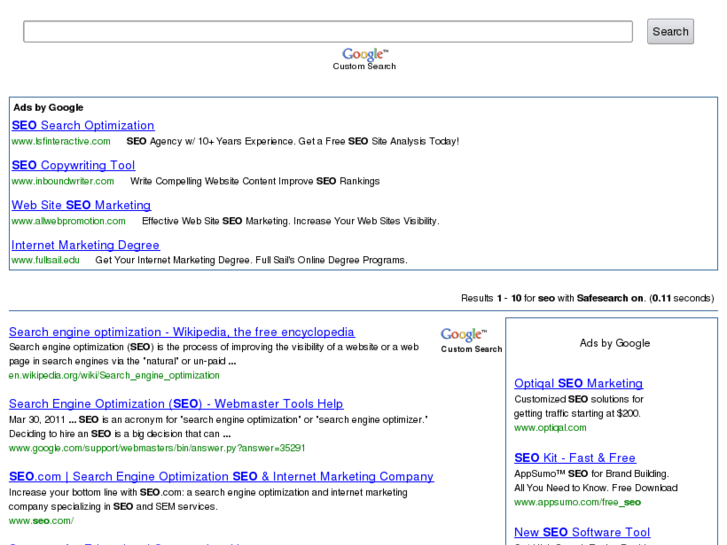Click the sidebar 'Ads by Google' label
727x545 pixels.
615,343
